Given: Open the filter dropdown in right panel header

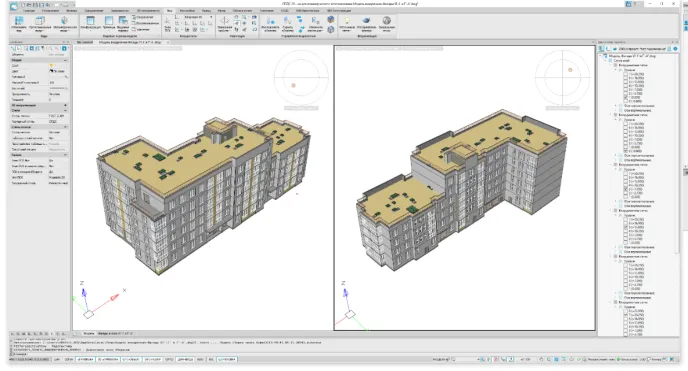Looking at the screenshot, I should coord(642,49).
